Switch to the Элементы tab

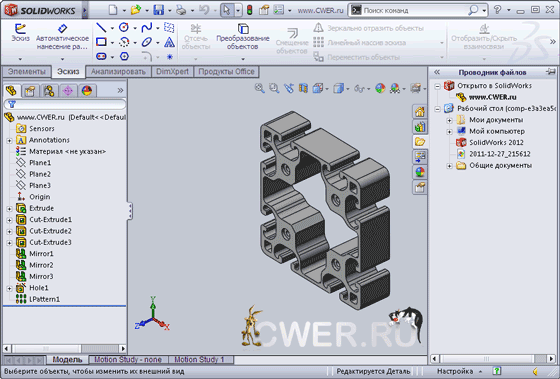pos(26,71)
